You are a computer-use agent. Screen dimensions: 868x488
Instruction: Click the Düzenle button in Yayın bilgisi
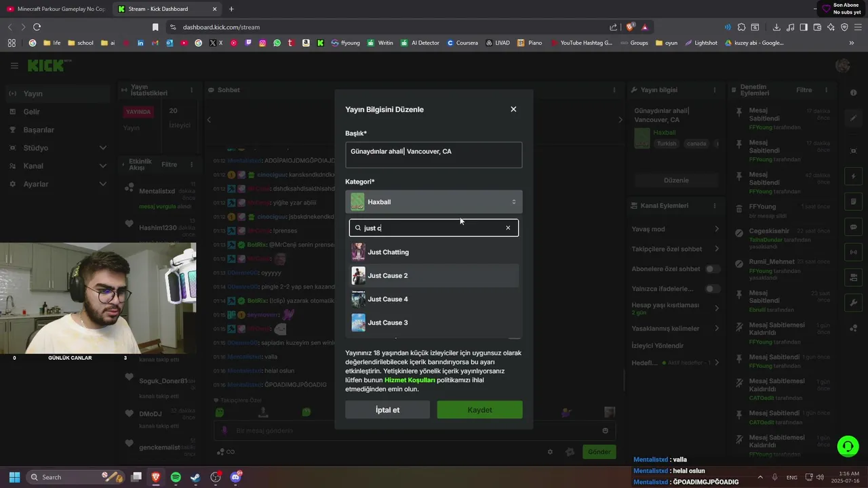(676, 180)
